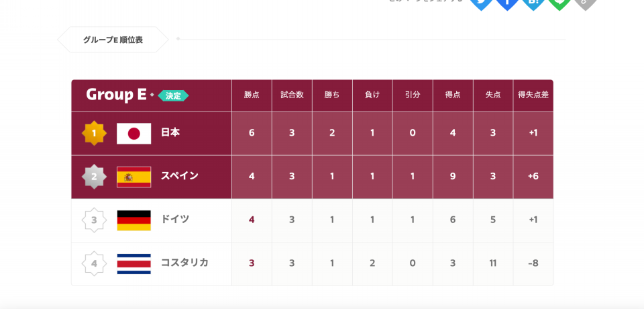Image resolution: width=644 pixels, height=309 pixels.
Task: Share this page on Facebook
Action: [x=507, y=3]
